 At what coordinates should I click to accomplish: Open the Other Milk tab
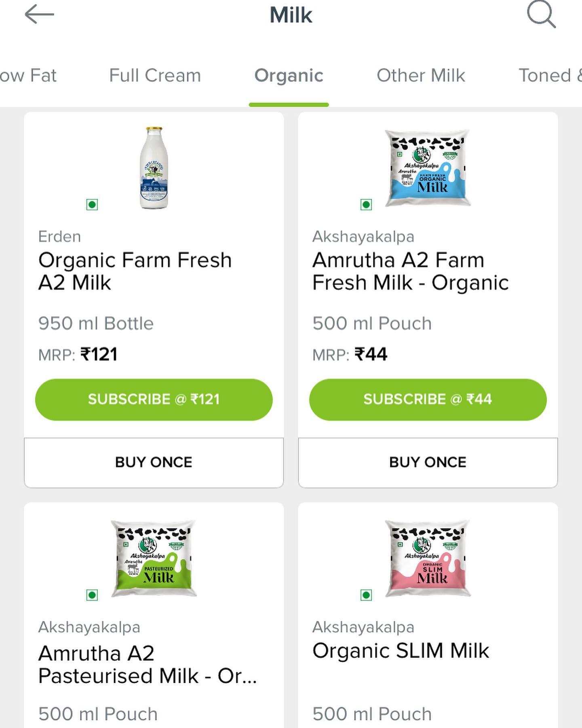click(421, 76)
